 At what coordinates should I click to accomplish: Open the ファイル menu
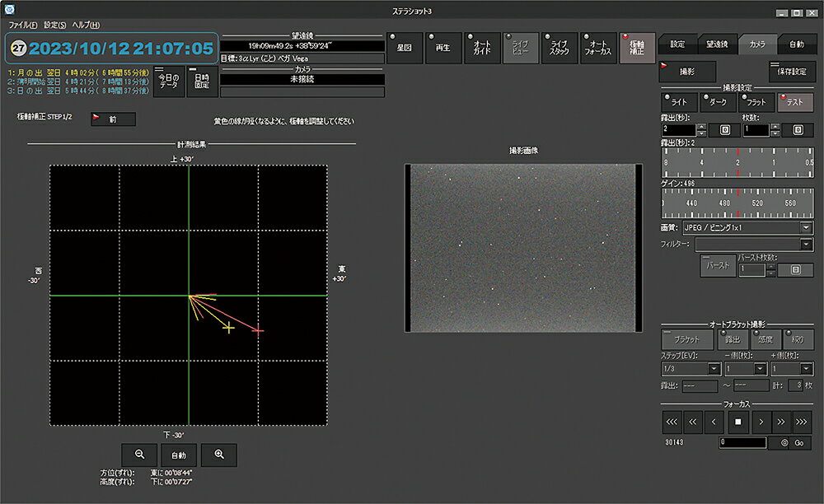22,26
